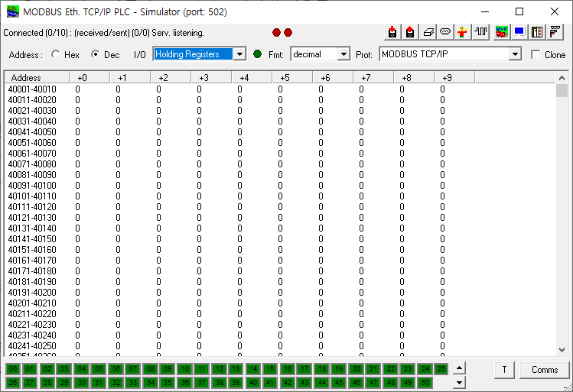
Task: Select station 50 green indicator
Action: tap(425, 383)
